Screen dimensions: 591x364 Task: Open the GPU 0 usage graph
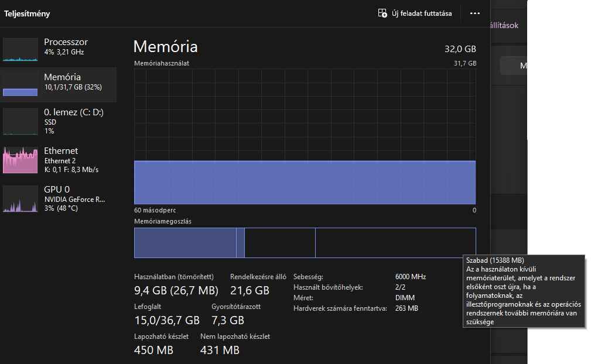pos(21,199)
